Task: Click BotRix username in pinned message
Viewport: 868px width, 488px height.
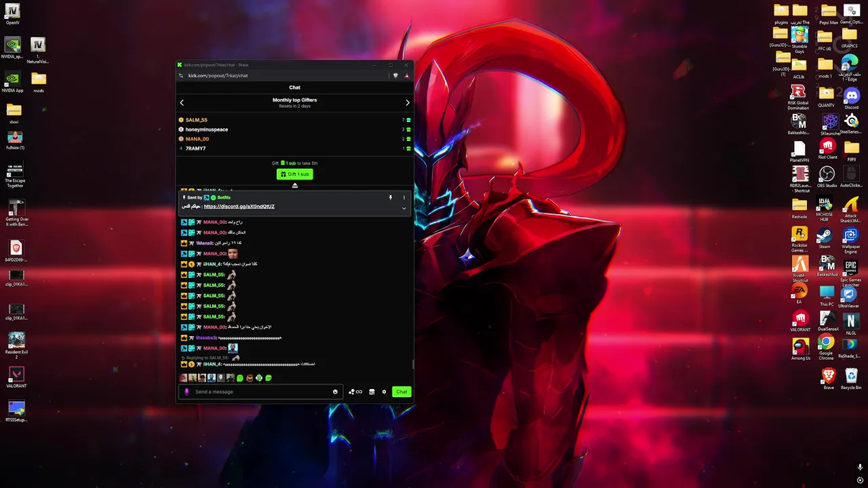Action: pyautogui.click(x=224, y=197)
